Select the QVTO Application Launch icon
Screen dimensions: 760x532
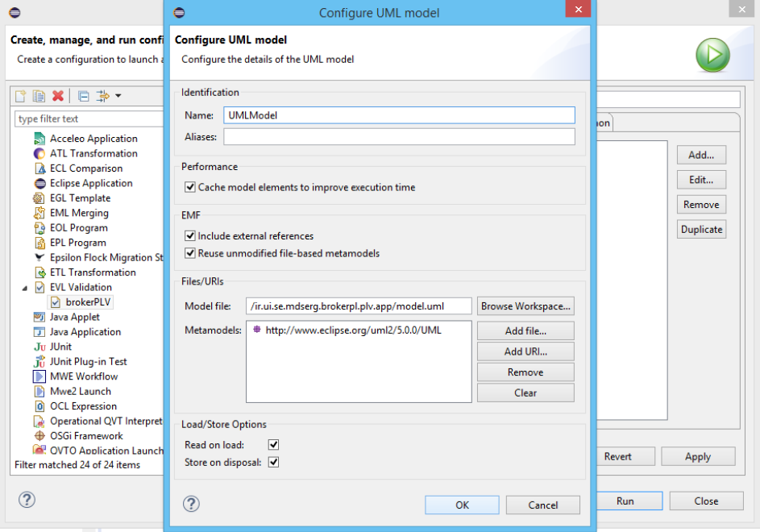point(39,450)
